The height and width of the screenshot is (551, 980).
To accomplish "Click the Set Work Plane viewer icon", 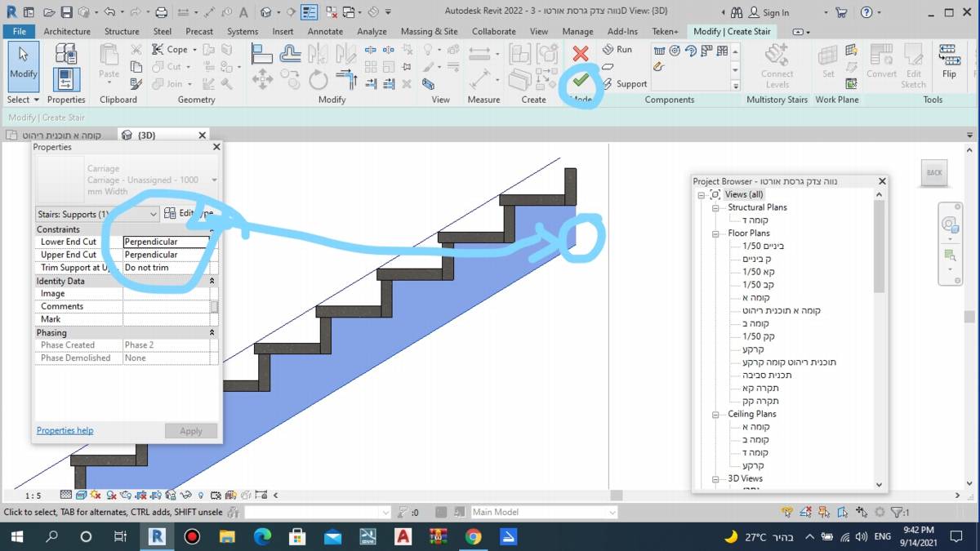I will (851, 83).
